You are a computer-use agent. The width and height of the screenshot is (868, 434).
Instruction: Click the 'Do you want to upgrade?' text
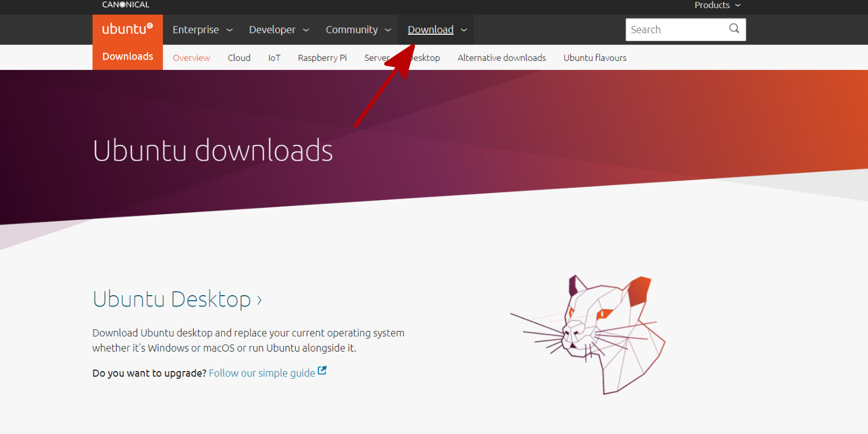pos(149,373)
